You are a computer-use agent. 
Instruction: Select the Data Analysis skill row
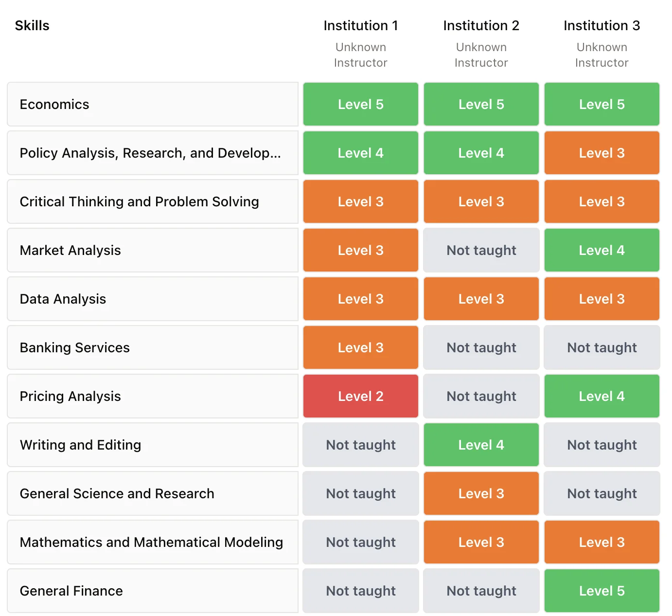click(152, 299)
